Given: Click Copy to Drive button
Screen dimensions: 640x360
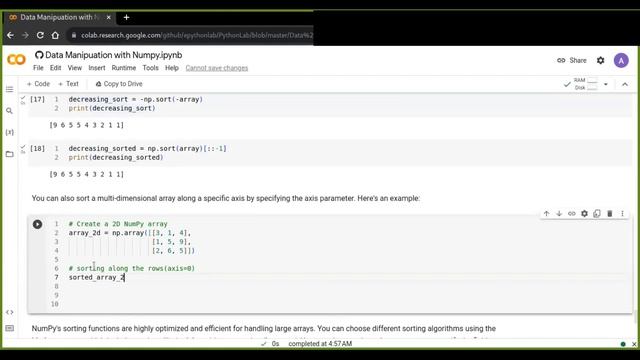Looking at the screenshot, I should 119,84.
